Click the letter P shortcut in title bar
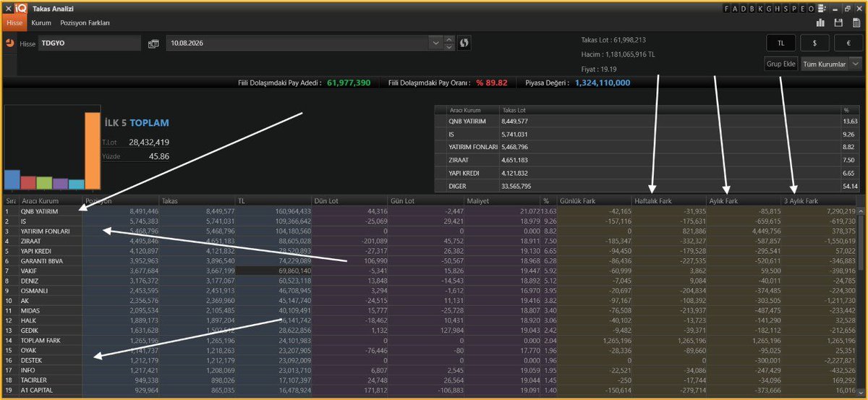Screen dimensions: 868x400 pos(794,9)
